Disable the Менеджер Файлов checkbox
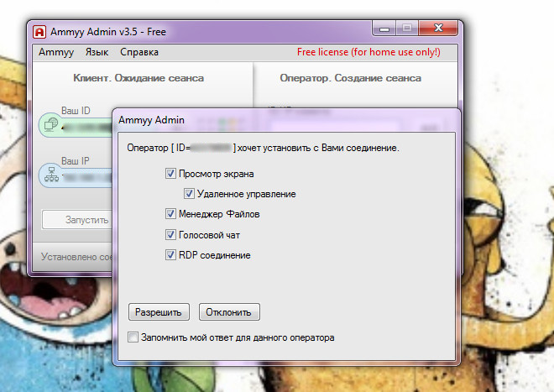The width and height of the screenshot is (554, 392). tap(170, 214)
